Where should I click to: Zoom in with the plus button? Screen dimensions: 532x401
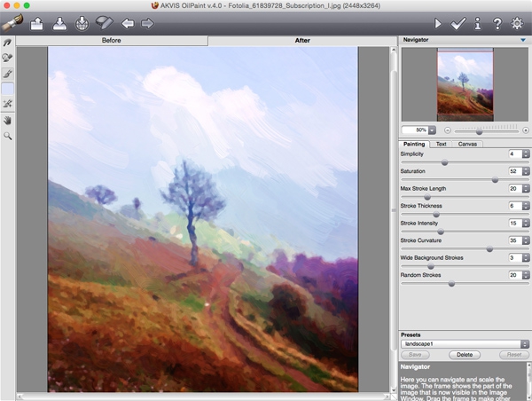point(526,130)
